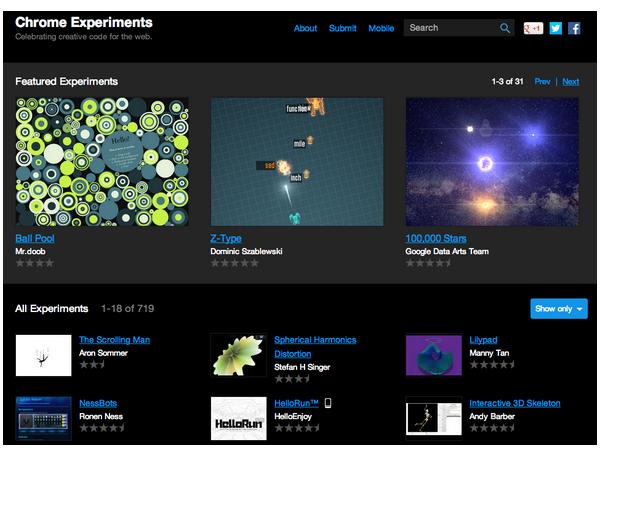Open the Ball Pool thumbnail image

(102, 162)
